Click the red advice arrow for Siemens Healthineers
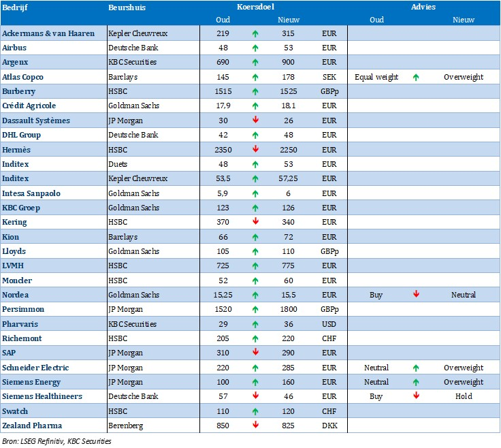The width and height of the screenshot is (501, 448). coord(416,396)
